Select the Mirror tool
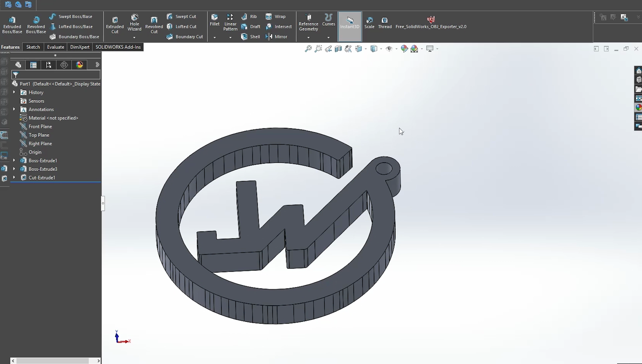 [276, 36]
